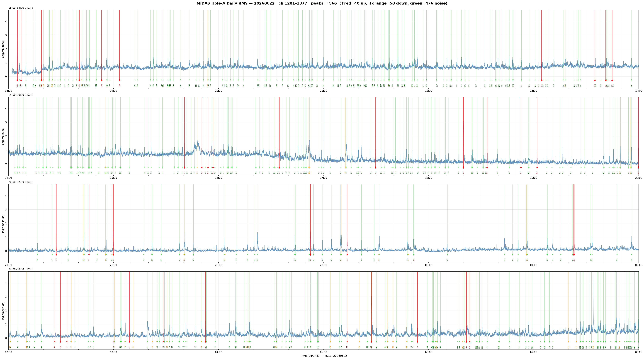Click the 11:00 time tick label
The height and width of the screenshot is (359, 644).
tap(323, 91)
